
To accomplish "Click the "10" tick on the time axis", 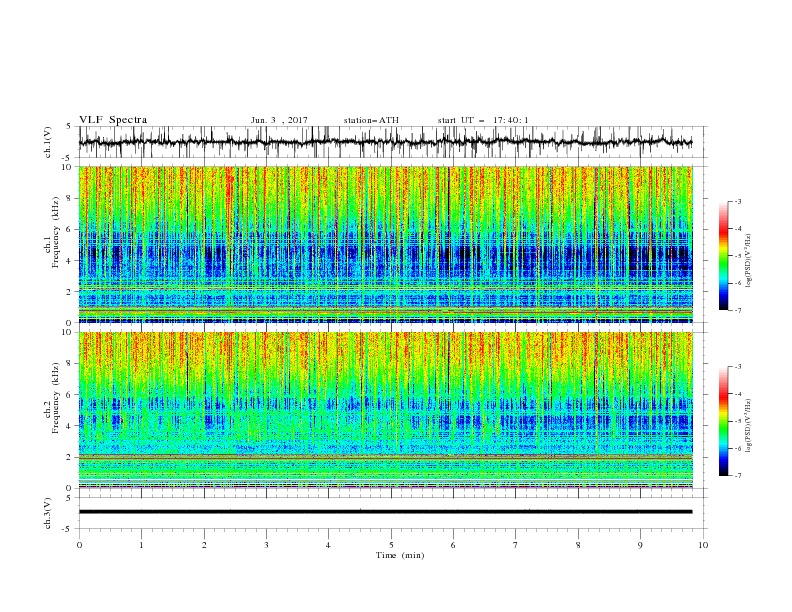I will 703,545.
